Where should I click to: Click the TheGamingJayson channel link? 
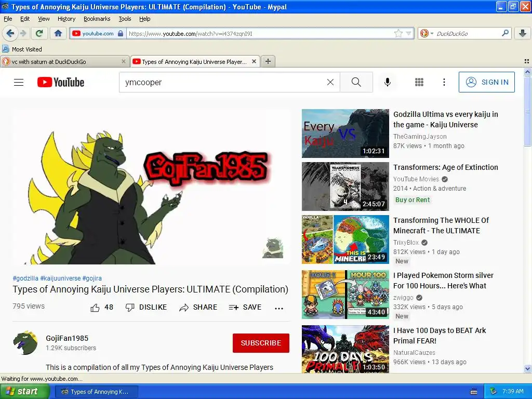[x=420, y=137]
